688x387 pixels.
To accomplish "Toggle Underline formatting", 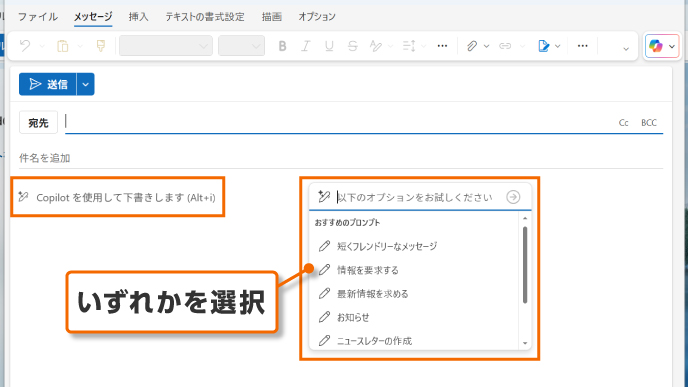I will click(x=329, y=46).
